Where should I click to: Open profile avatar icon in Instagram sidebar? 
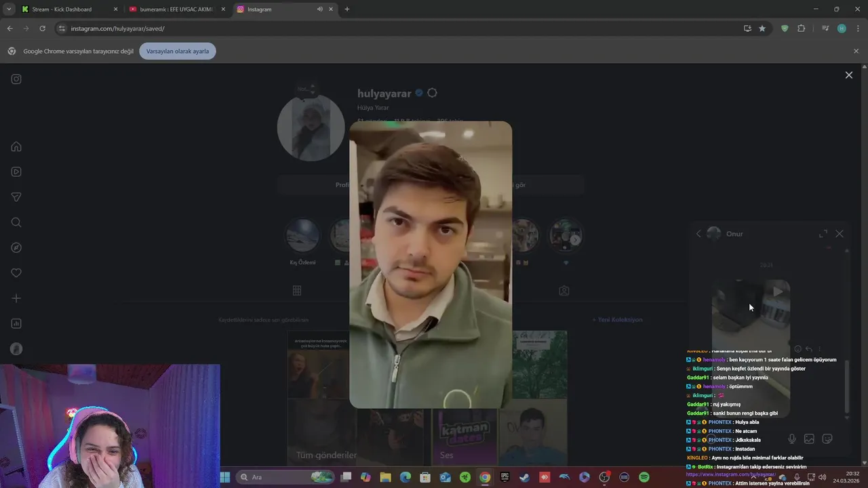point(16,349)
